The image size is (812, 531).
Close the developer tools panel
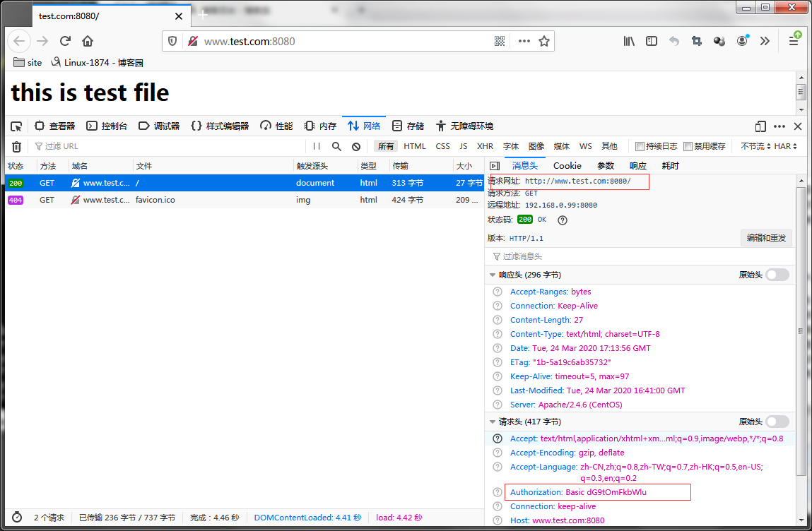[x=798, y=126]
